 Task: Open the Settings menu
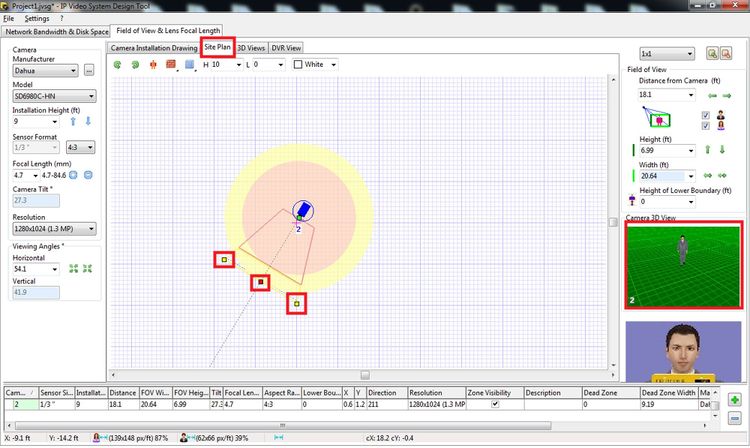coord(37,18)
